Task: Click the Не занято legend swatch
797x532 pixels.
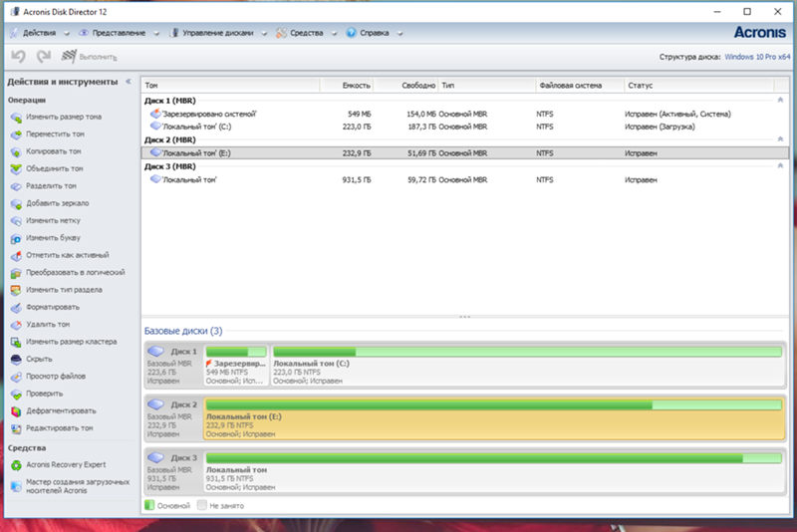Action: tap(202, 505)
